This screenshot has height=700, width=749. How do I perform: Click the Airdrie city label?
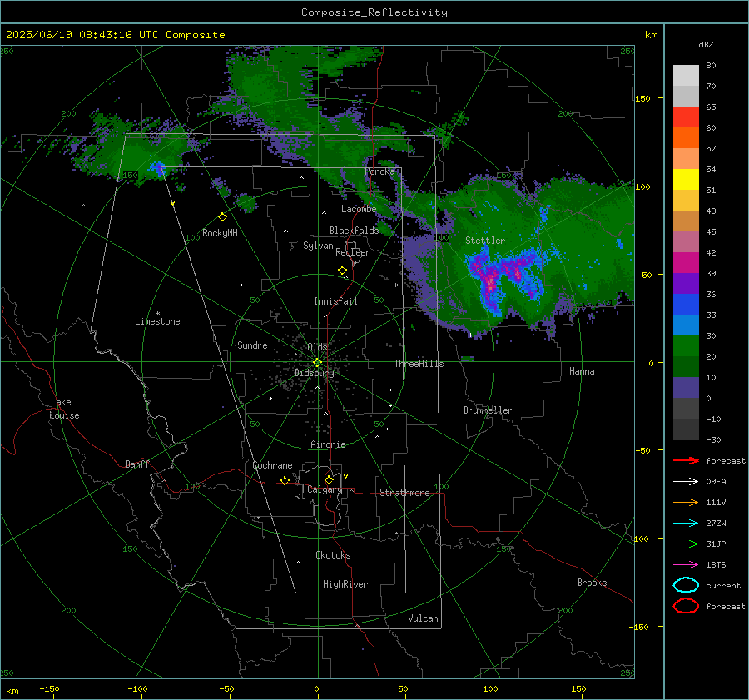click(328, 444)
